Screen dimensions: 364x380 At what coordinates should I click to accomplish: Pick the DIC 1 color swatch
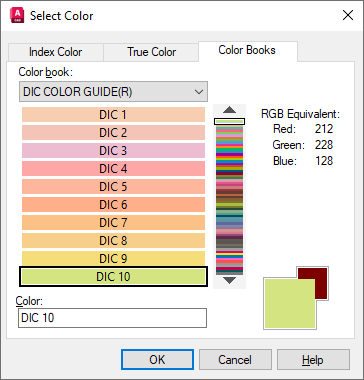click(113, 115)
